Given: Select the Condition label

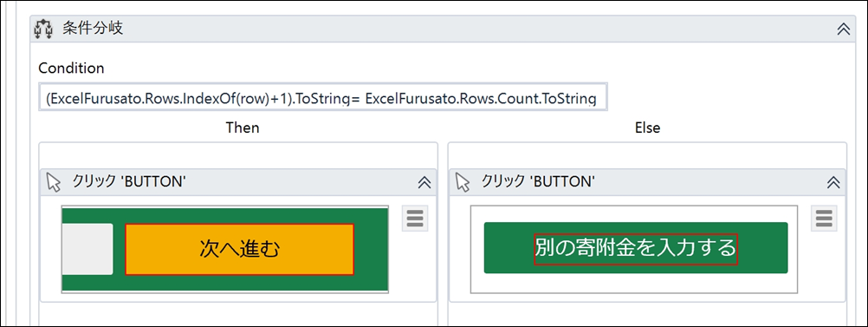Looking at the screenshot, I should pos(71,69).
